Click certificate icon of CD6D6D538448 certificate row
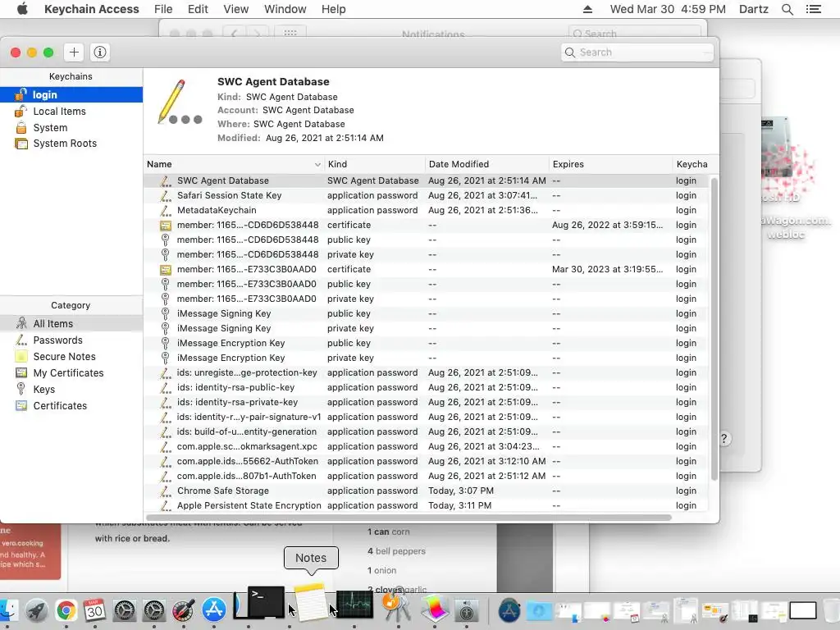The height and width of the screenshot is (630, 840). click(166, 226)
